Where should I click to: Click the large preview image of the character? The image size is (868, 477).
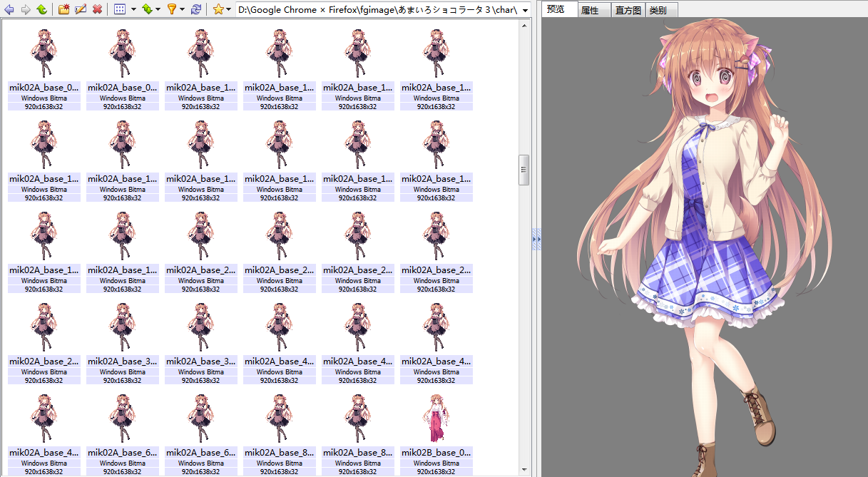click(x=705, y=247)
